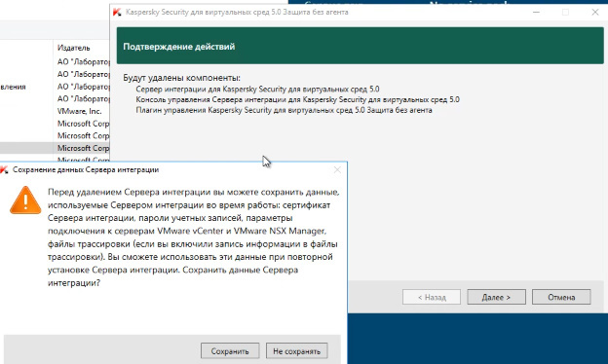Click the Подтверждение действий header
This screenshot has width=608, height=364.
pos(179,47)
